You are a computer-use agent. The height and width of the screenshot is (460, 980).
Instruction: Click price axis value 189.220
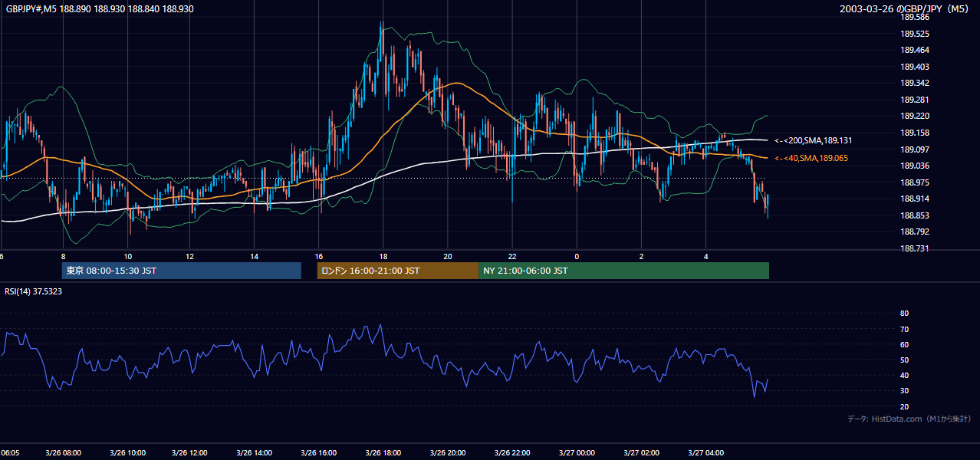[914, 116]
